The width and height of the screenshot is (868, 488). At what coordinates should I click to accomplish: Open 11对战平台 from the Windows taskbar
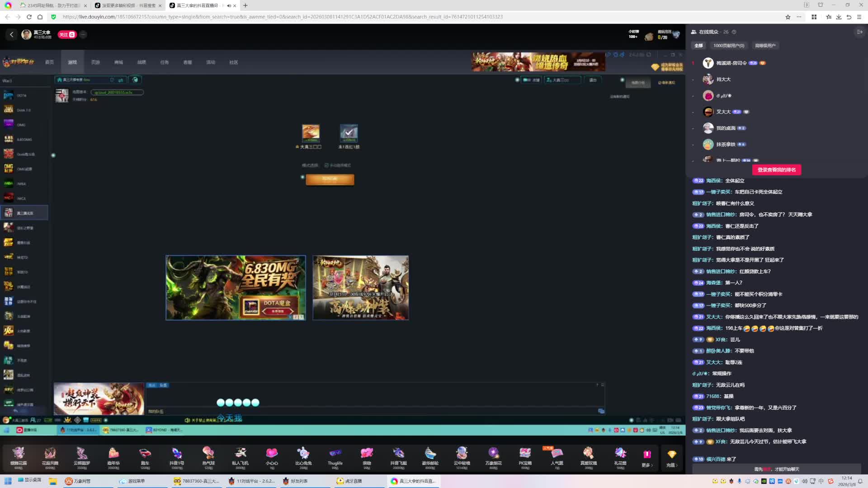[252, 481]
